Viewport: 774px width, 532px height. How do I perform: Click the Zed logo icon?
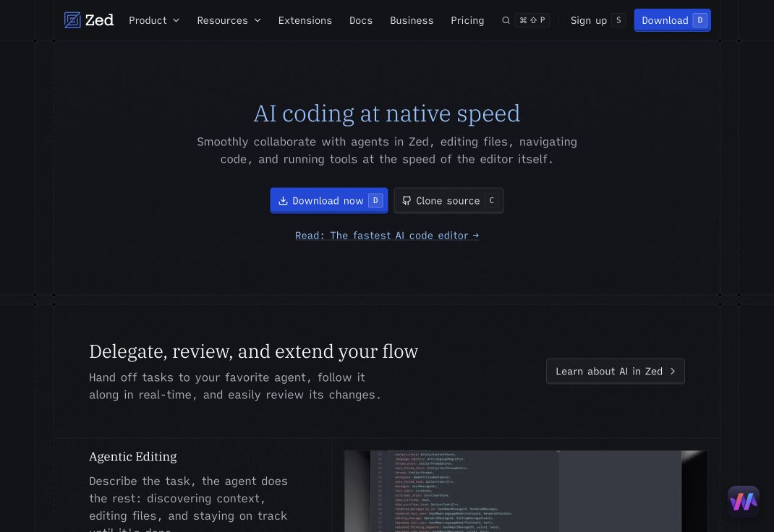tap(72, 20)
